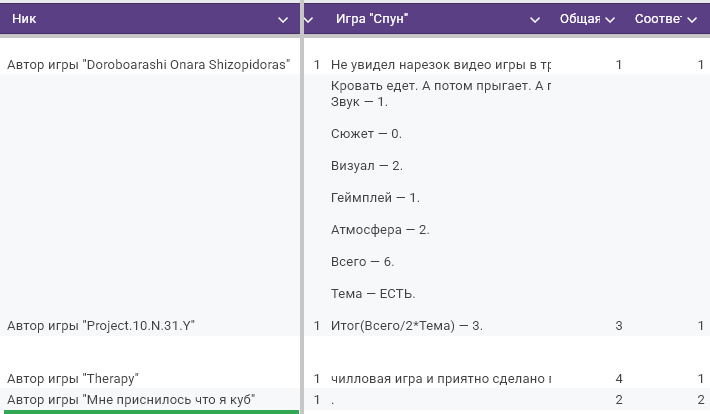The height and width of the screenshot is (414, 710).
Task: Click the line "Итог(Всего/2*Тема) — 3."
Action: pyautogui.click(x=407, y=326)
